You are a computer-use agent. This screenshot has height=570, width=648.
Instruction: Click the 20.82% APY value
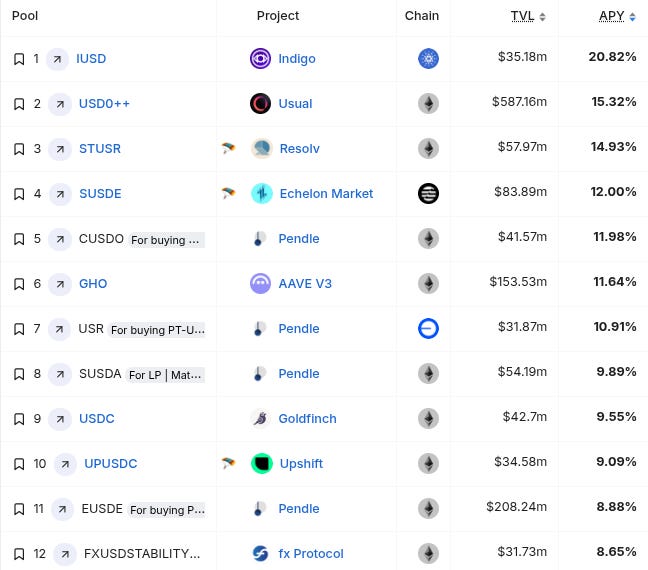(612, 57)
